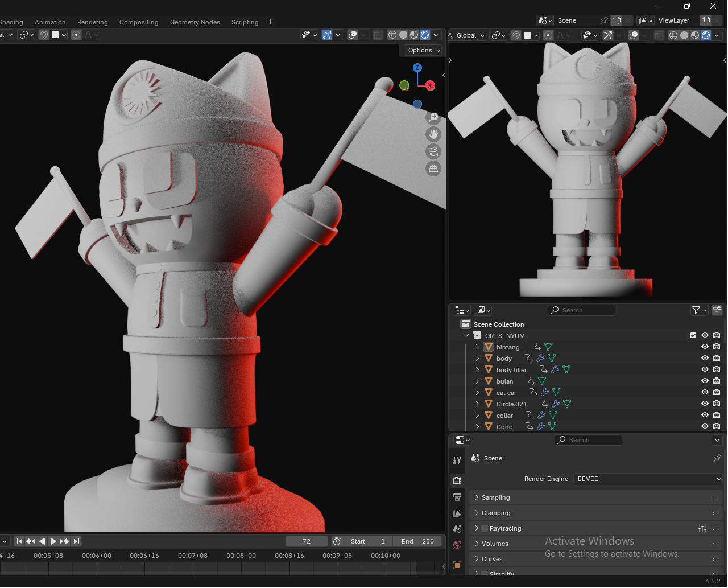Click the camera view icon in viewport gizmos
The width and height of the screenshot is (728, 588).
(433, 152)
